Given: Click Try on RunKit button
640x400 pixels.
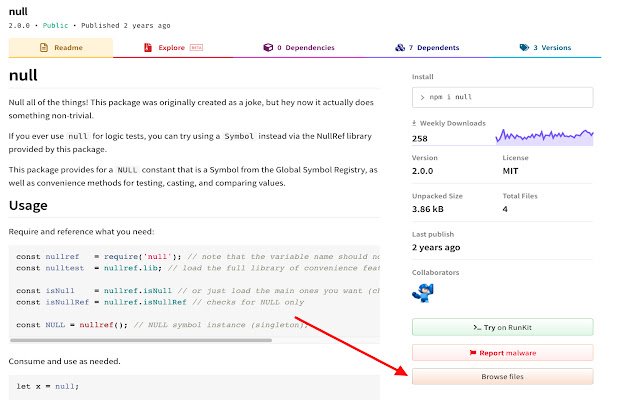Looking at the screenshot, I should [x=502, y=327].
